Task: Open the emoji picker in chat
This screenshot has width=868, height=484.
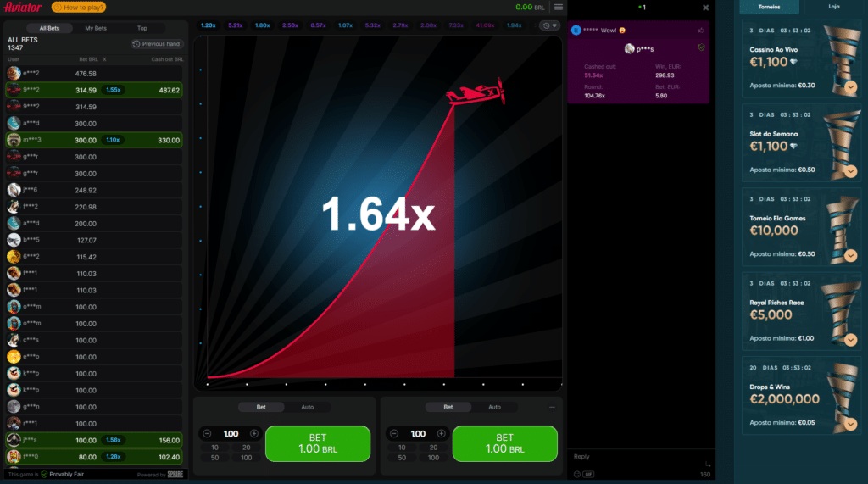Action: [x=576, y=474]
